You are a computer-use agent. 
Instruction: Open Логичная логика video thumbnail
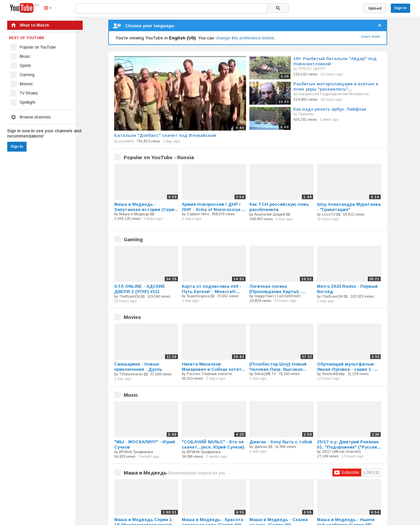[x=282, y=264]
